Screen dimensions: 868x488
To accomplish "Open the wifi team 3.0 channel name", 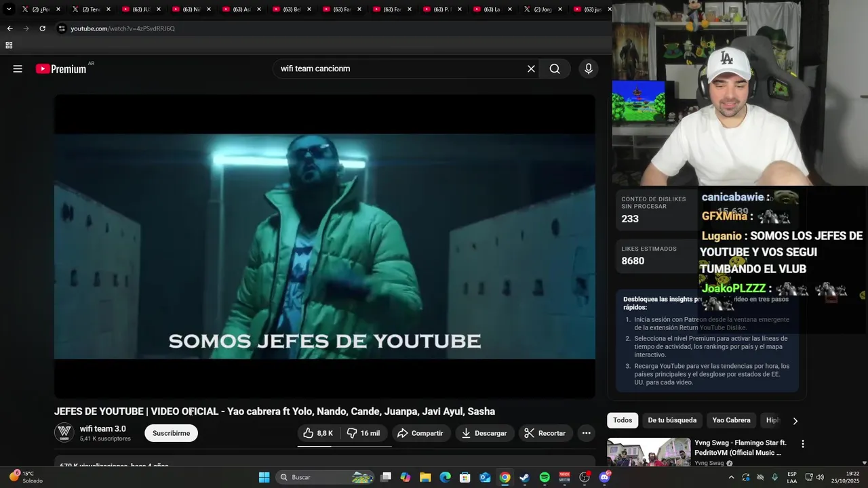I will click(x=103, y=429).
